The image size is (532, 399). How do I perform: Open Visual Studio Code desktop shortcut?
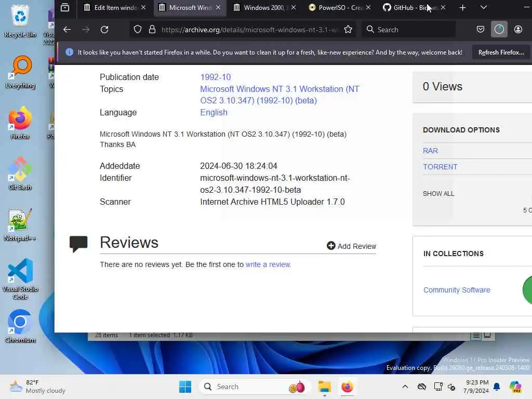(x=20, y=279)
